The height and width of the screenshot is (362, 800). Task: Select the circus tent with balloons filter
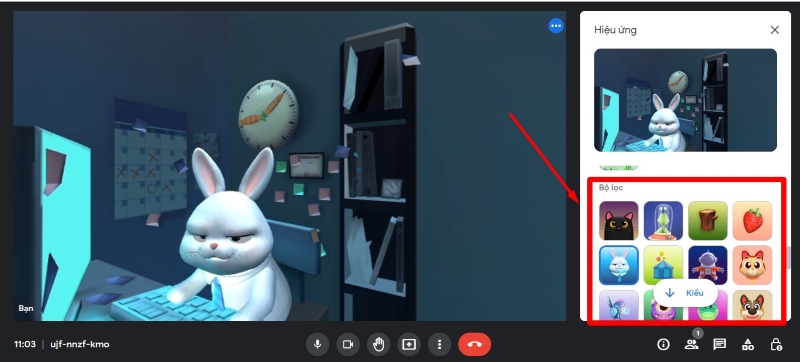click(x=663, y=264)
